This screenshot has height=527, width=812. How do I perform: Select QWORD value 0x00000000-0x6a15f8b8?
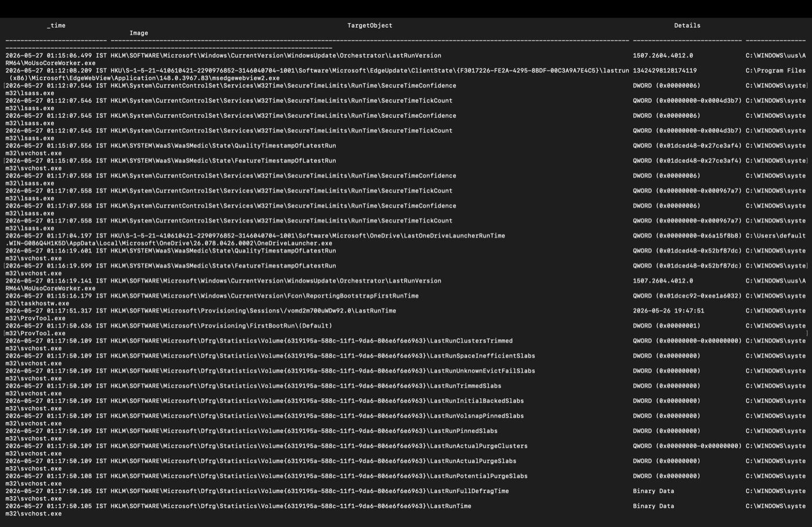pos(687,236)
